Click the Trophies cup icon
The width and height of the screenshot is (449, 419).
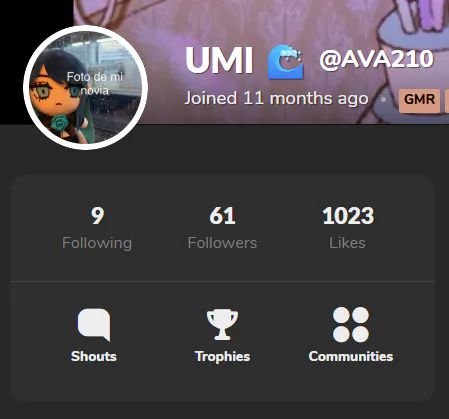[222, 325]
